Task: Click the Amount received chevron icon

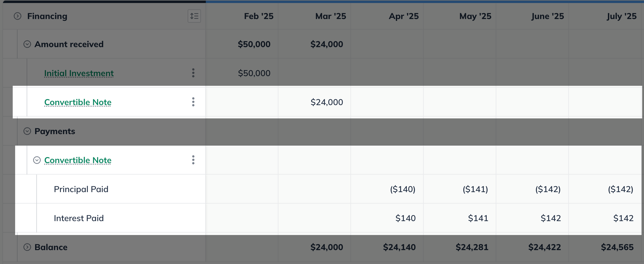Action: tap(27, 44)
